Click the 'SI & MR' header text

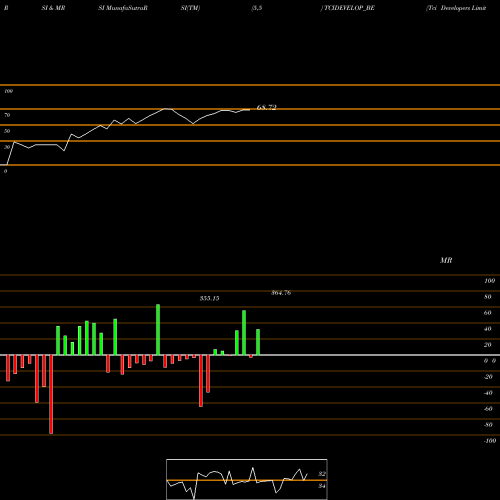click(53, 8)
